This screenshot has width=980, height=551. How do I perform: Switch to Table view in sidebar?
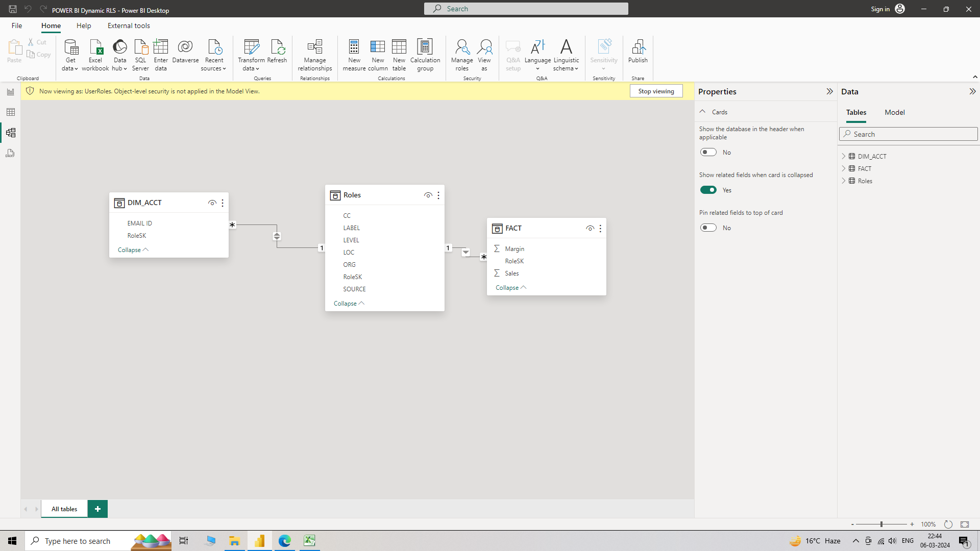pyautogui.click(x=10, y=112)
